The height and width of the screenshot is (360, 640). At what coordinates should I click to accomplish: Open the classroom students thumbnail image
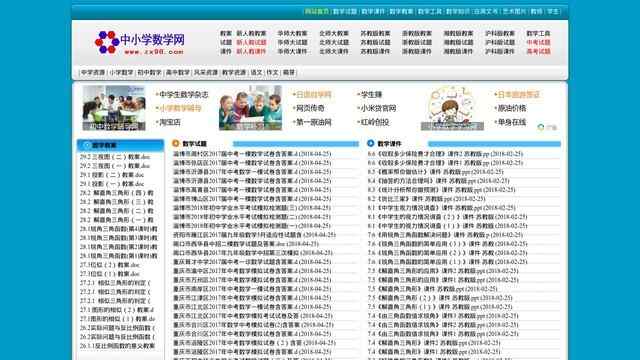point(114,108)
